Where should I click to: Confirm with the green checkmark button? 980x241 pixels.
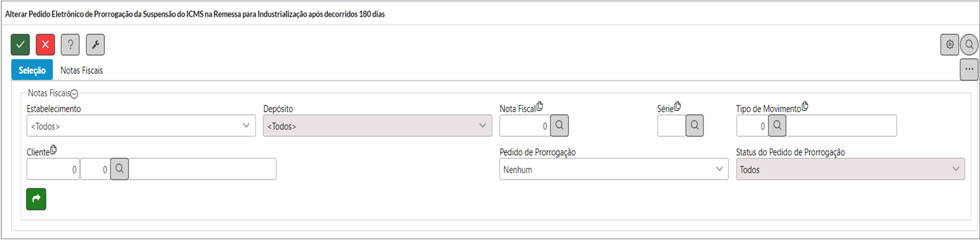pos(20,45)
